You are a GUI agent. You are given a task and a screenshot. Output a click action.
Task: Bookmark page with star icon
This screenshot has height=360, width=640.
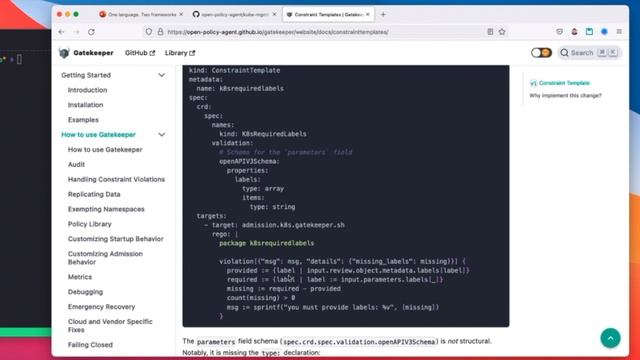pos(502,32)
